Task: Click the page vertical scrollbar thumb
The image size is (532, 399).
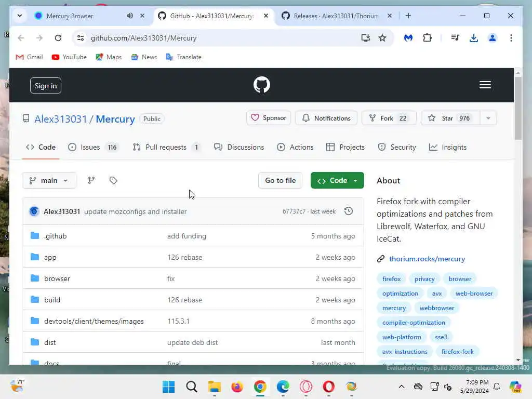Action: [518, 109]
